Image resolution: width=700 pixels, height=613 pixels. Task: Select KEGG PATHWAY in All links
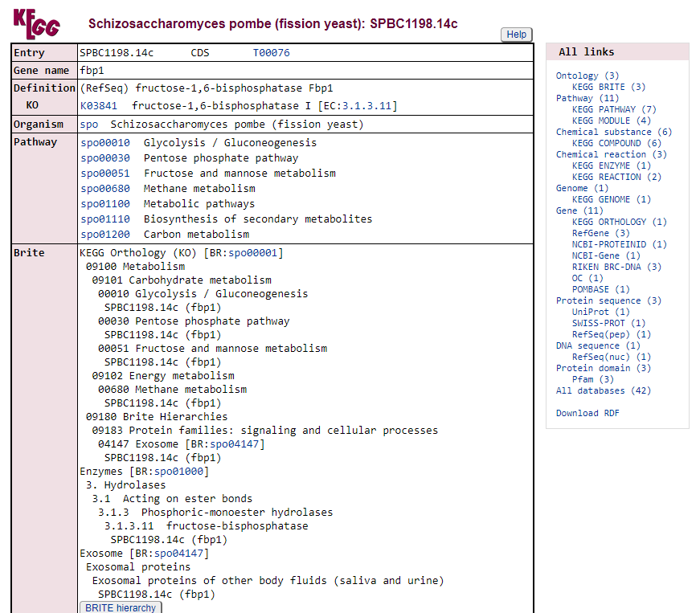click(x=604, y=109)
